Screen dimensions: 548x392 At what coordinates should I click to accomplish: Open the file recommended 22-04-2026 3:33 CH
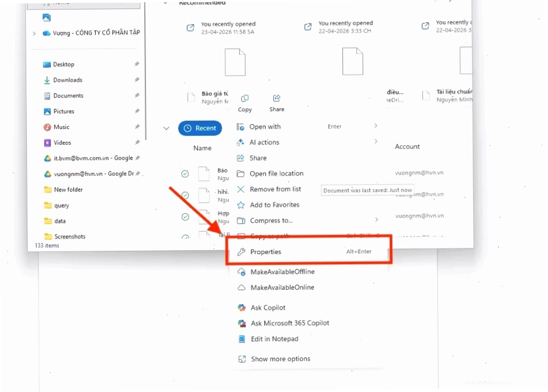352,61
